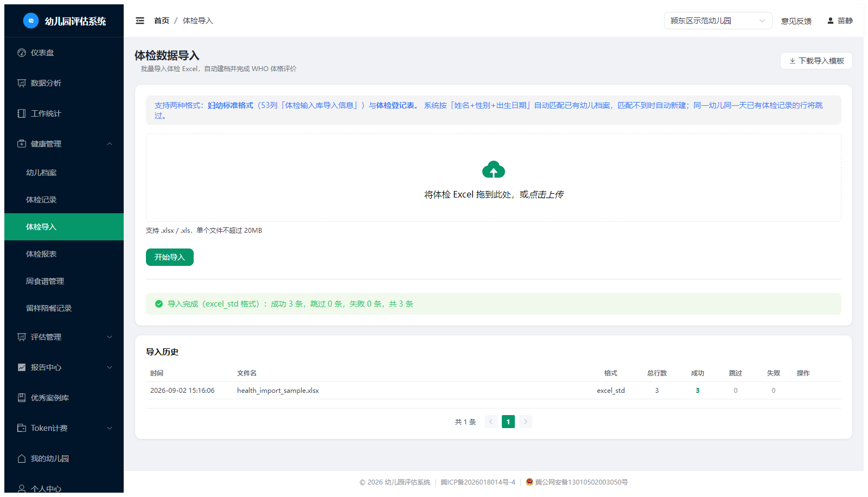Viewport: 868px width, 497px height.
Task: Click the previous page arrow
Action: [491, 422]
